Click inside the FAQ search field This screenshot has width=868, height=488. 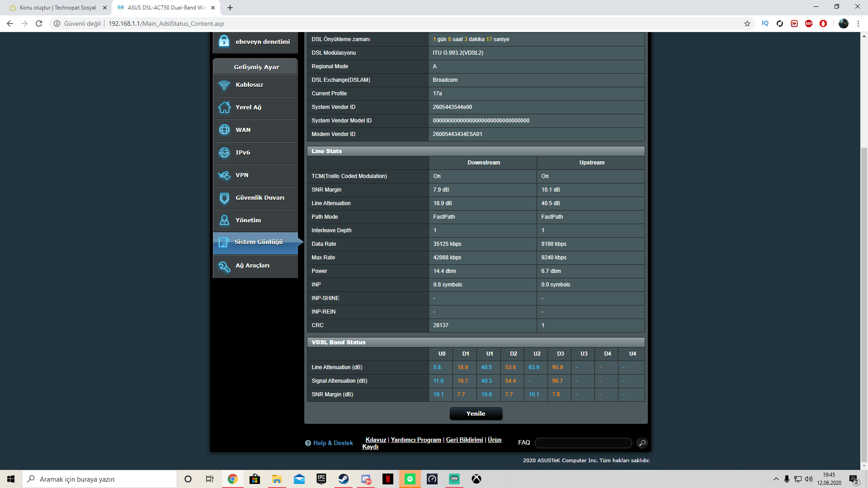pos(583,443)
